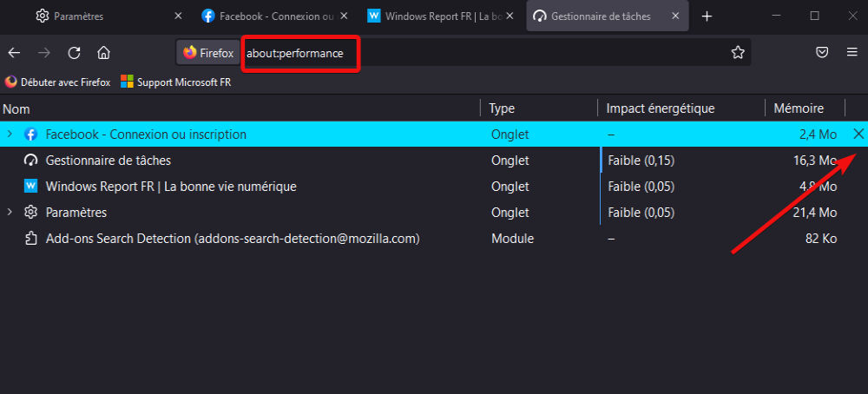Switch to the Windows Report FR tab
The image size is (868, 394).
tap(441, 16)
